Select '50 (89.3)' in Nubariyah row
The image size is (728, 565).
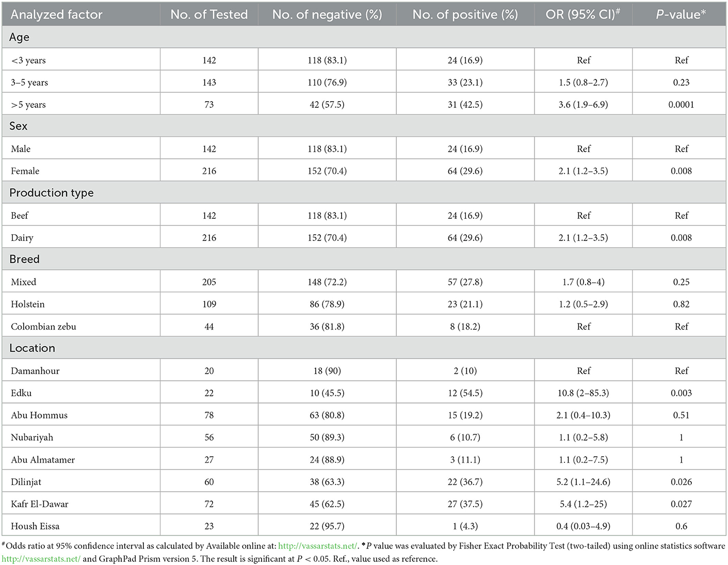(327, 438)
